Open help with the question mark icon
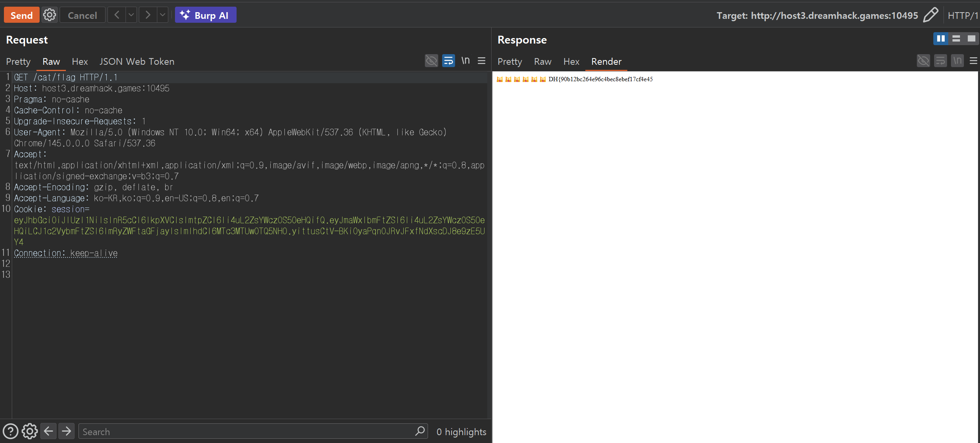 pyautogui.click(x=11, y=432)
